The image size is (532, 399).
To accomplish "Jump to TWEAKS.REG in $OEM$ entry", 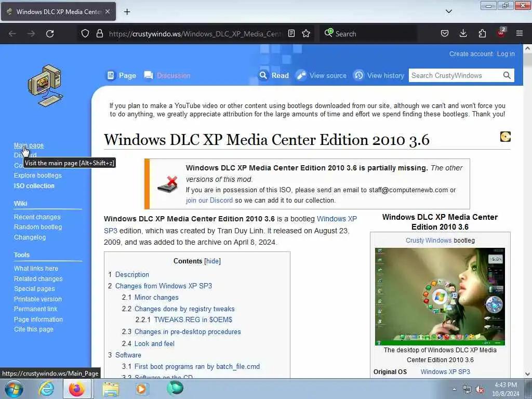I will pyautogui.click(x=193, y=320).
